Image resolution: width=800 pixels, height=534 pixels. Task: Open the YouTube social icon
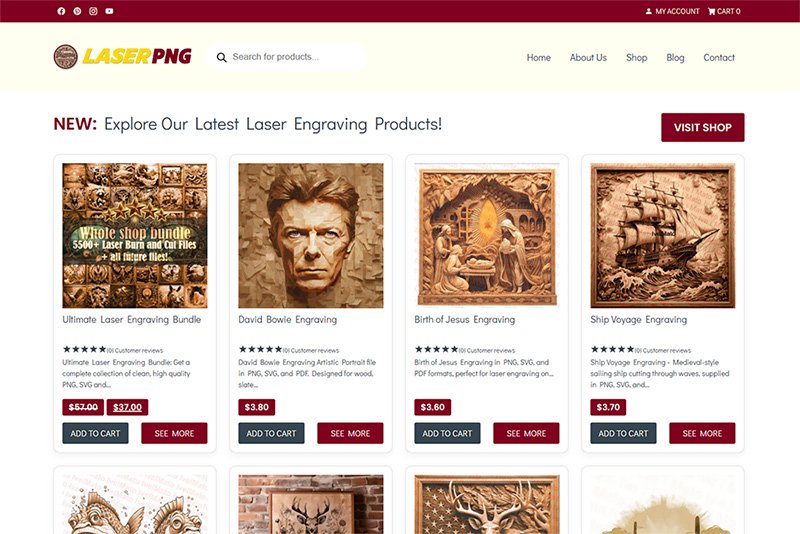click(109, 11)
